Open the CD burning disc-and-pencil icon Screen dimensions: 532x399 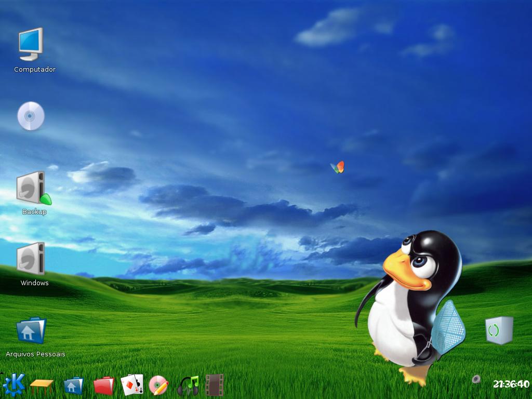158,385
